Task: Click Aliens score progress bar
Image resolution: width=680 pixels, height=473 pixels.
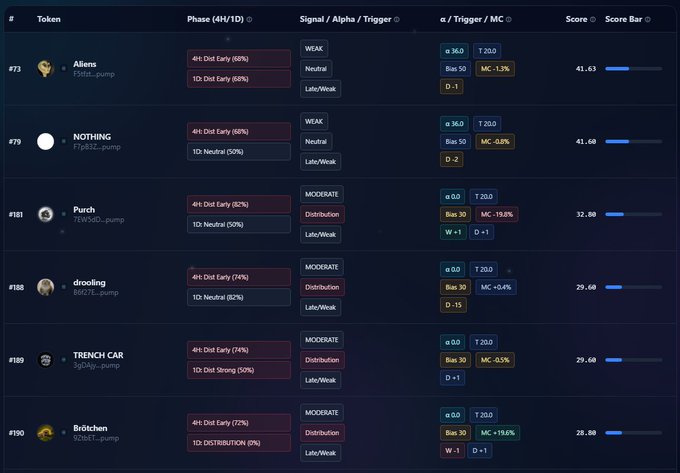Action: click(x=634, y=69)
